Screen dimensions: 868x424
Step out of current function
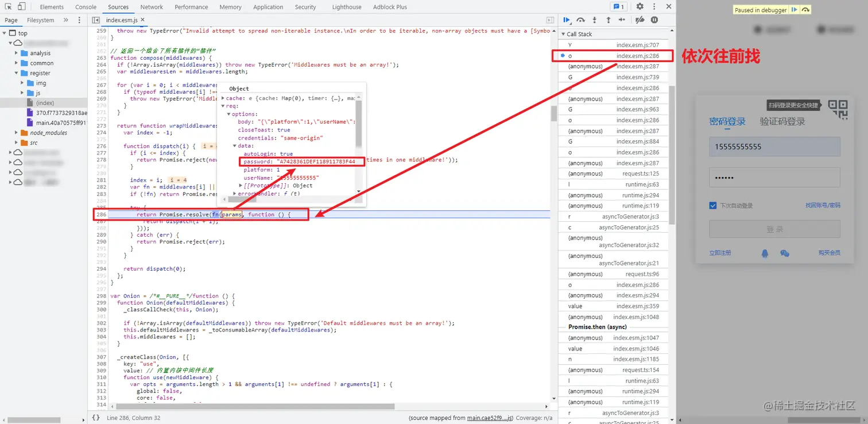coord(608,20)
